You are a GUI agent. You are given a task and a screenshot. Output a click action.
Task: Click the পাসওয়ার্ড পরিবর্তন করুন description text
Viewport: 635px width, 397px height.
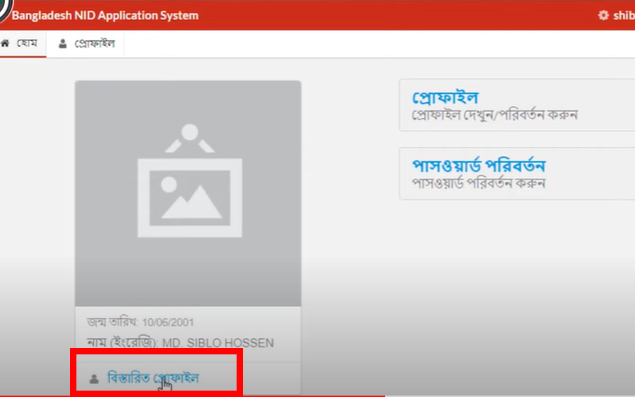click(478, 183)
